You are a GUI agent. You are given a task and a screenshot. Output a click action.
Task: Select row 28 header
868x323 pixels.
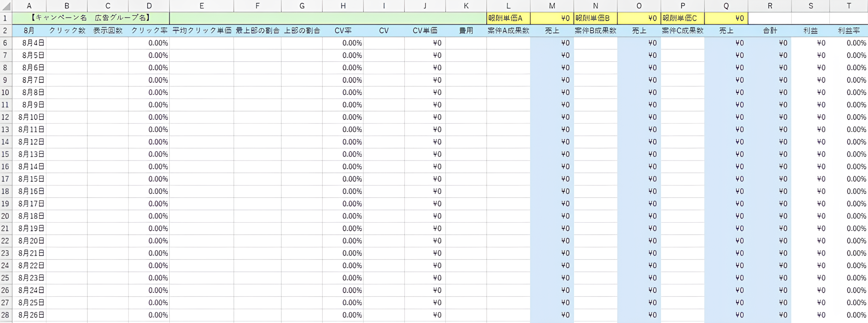point(5,315)
